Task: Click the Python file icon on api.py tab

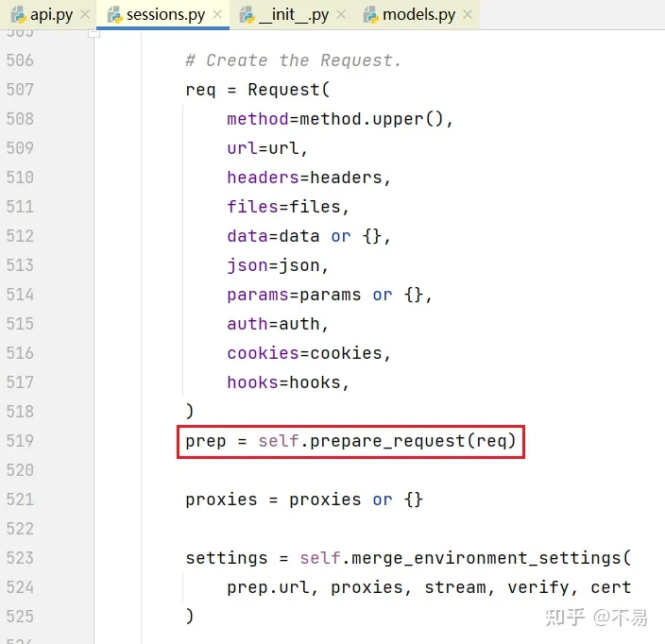Action: 18,15
